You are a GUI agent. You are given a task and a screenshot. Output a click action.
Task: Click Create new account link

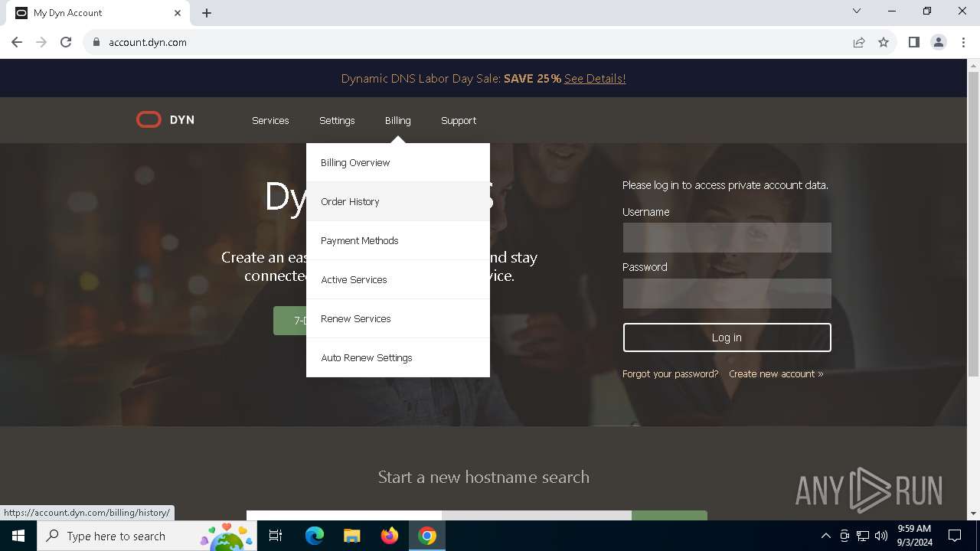pyautogui.click(x=776, y=373)
